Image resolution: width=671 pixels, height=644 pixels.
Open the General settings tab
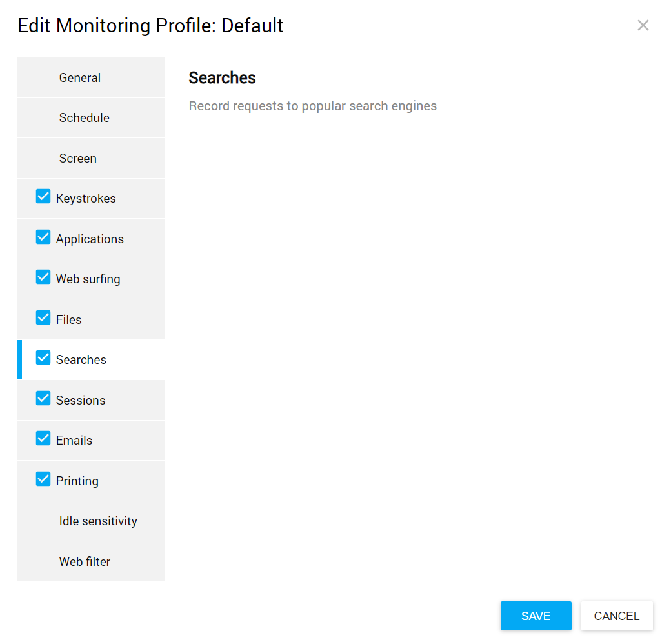[80, 78]
